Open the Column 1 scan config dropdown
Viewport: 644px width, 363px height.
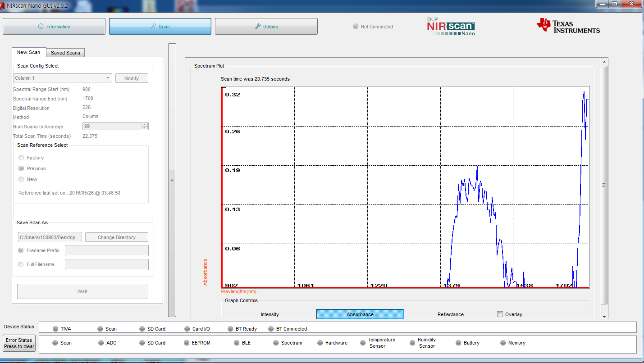pyautogui.click(x=62, y=78)
